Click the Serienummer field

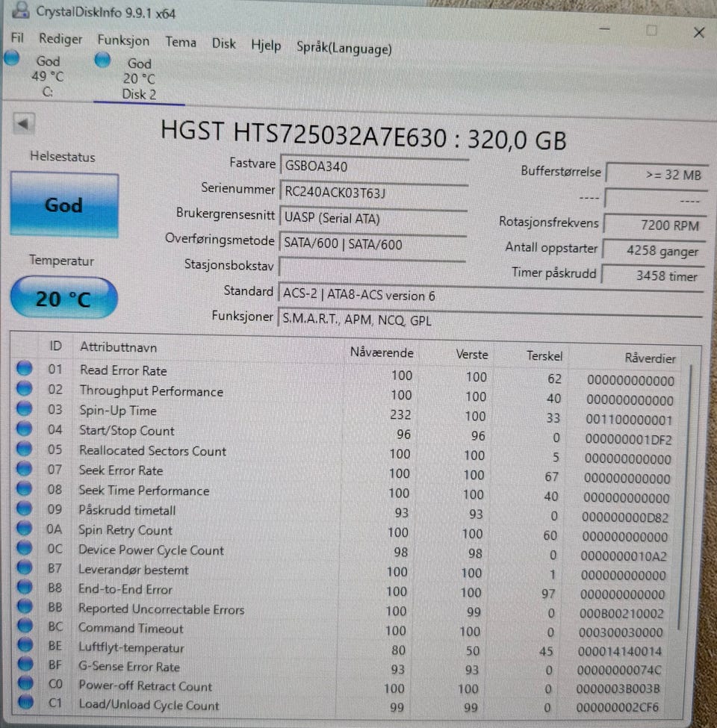(373, 192)
